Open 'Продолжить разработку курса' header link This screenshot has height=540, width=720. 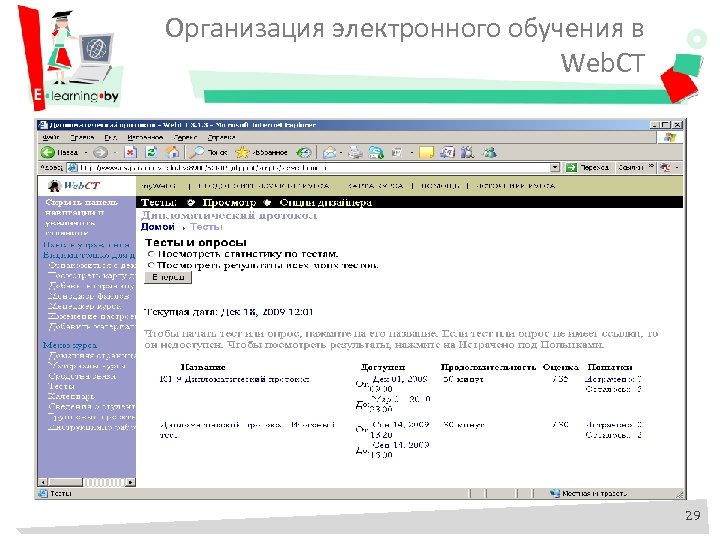point(264,186)
